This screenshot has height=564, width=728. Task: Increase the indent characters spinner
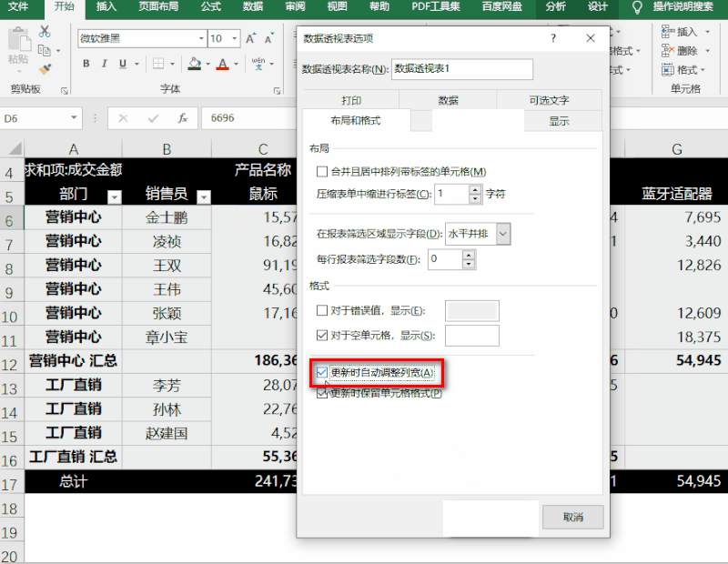475,189
